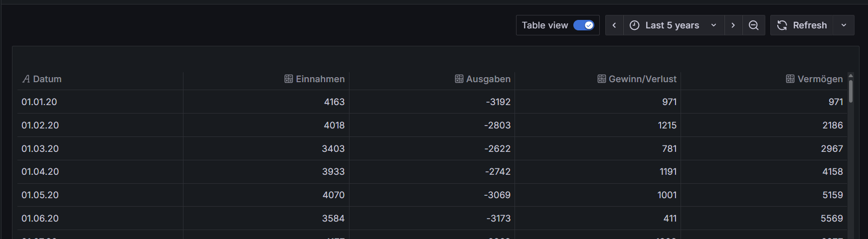868x239 pixels.
Task: Click the Refresh dashboard button
Action: 802,25
